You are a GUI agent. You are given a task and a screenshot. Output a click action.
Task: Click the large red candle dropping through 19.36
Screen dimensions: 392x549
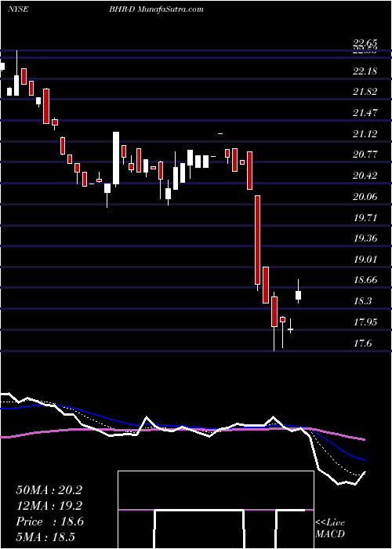pos(258,240)
